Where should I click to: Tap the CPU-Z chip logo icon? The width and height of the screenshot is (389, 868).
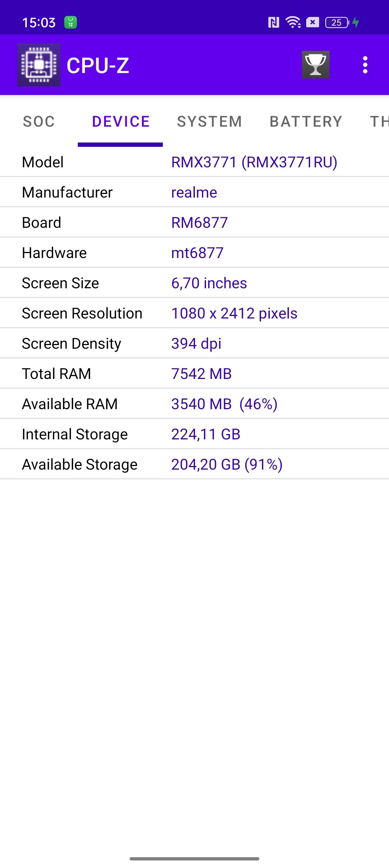(39, 65)
